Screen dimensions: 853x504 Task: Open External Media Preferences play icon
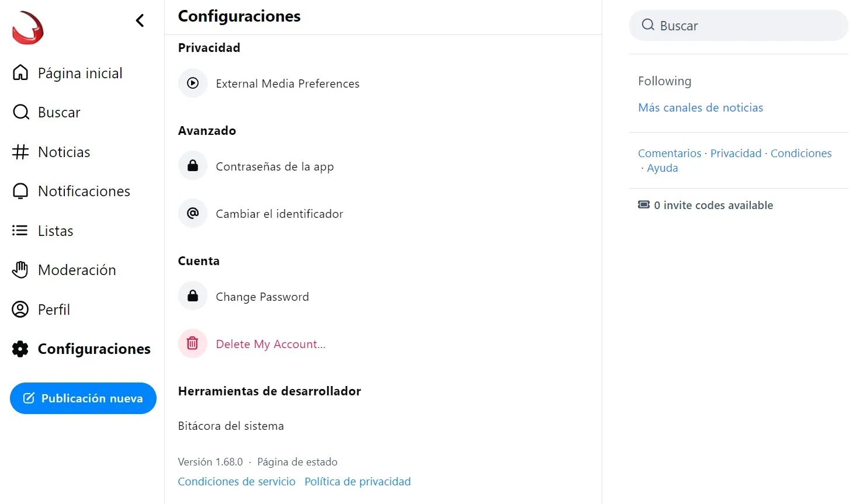tap(193, 84)
